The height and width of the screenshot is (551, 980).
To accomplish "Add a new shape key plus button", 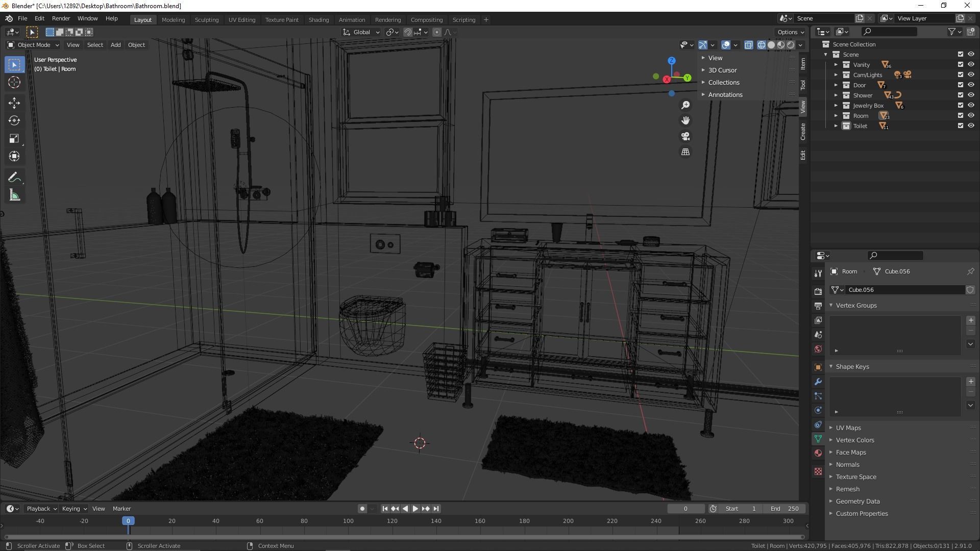I will (x=970, y=382).
